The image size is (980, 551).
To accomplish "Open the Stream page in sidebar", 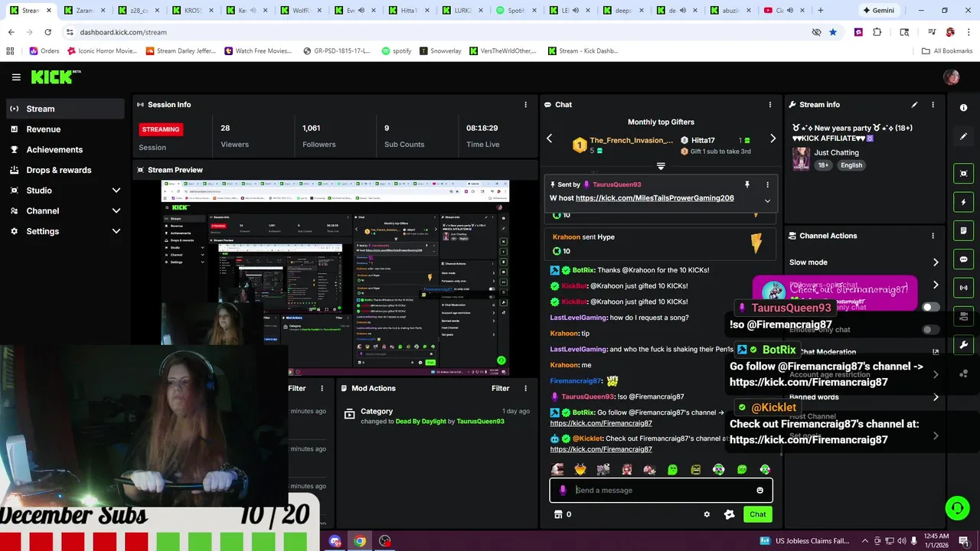I will pyautogui.click(x=65, y=109).
